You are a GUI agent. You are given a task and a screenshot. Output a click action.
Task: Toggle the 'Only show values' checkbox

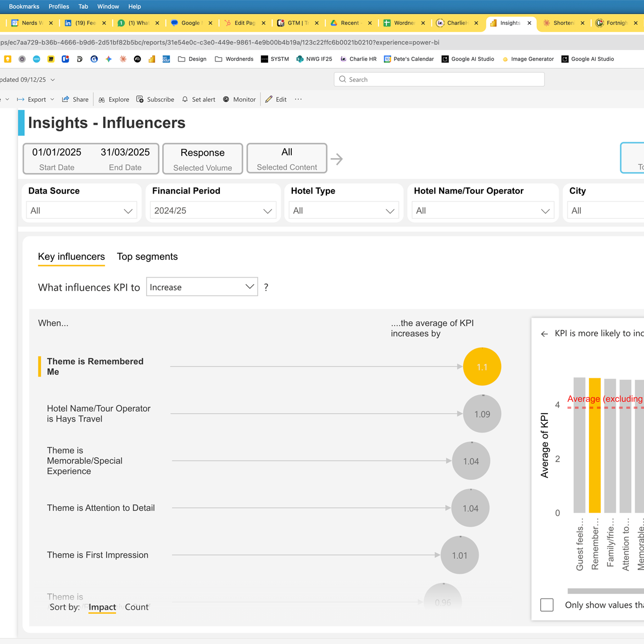pos(547,605)
